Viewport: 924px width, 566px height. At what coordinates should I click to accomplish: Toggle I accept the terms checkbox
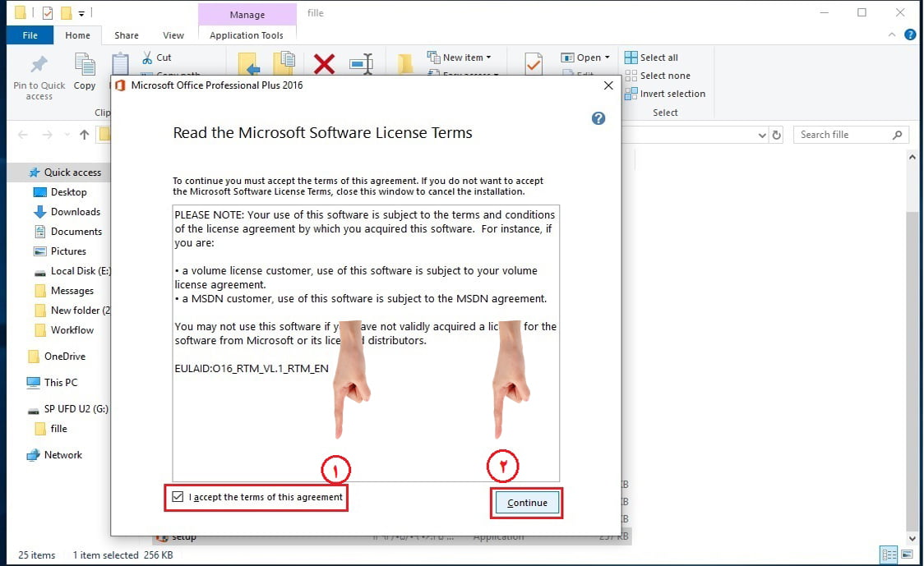(178, 496)
